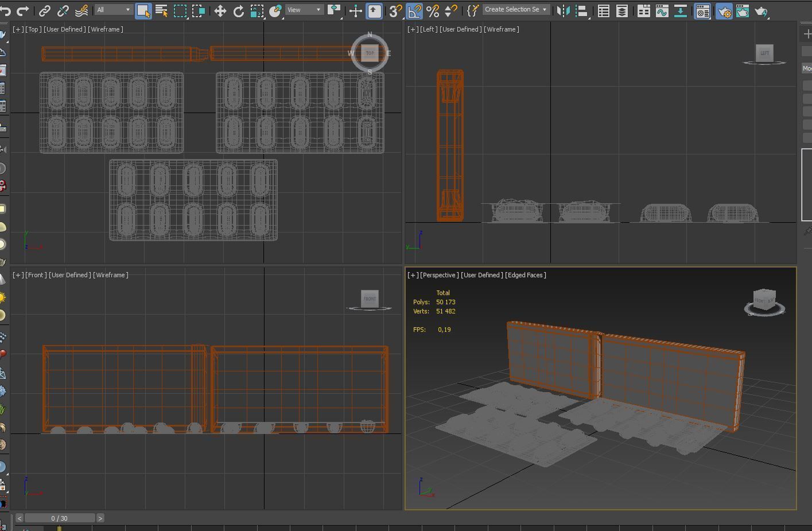Screen dimensions: 812x531
Task: Open Edit Named Selection Sets
Action: pyautogui.click(x=472, y=10)
